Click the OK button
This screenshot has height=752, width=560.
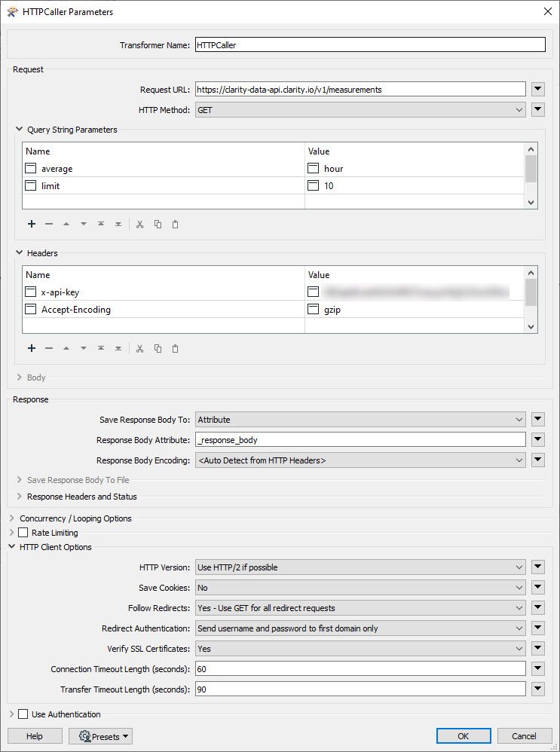tap(463, 736)
